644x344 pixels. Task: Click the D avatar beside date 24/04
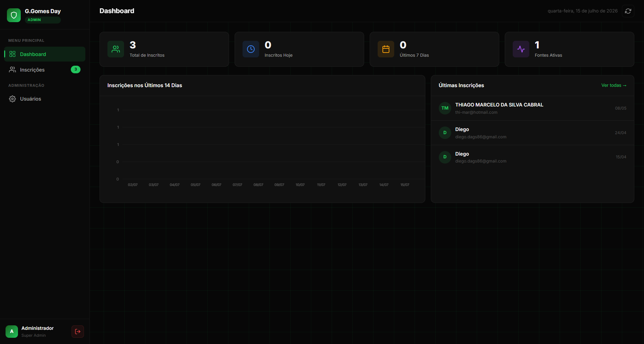(x=445, y=133)
